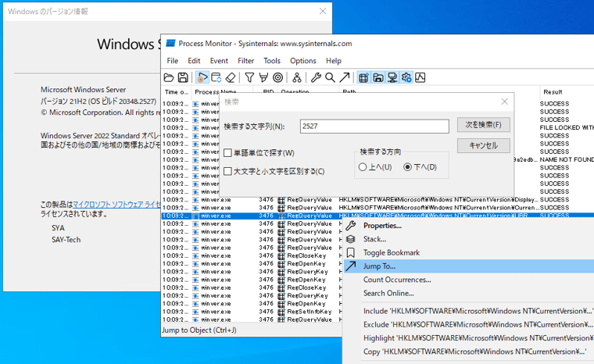Click the SAY-Tech text in winver
The width and height of the screenshot is (594, 364).
pos(66,240)
